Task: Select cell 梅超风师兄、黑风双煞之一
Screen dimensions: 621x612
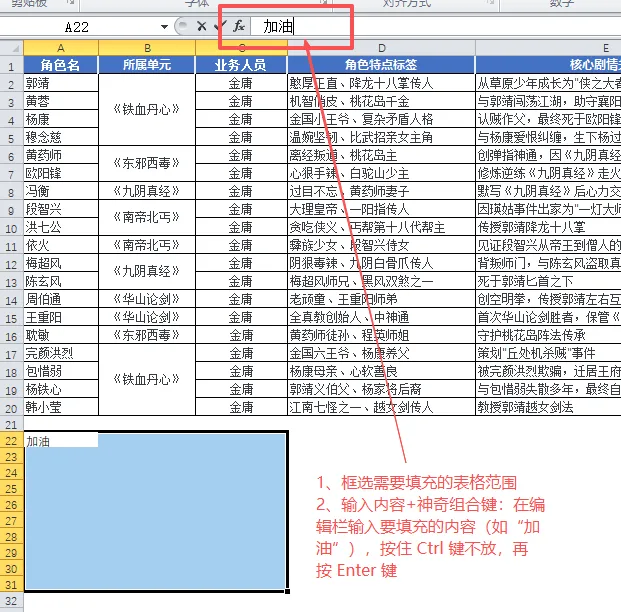Action: tap(381, 281)
